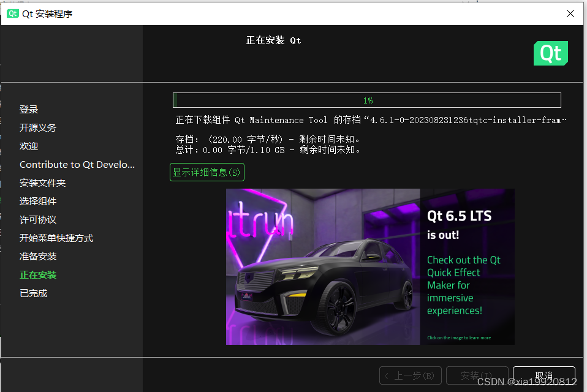
Task: Open the Qt 6.5 LTS car banner image
Action: pyautogui.click(x=370, y=266)
